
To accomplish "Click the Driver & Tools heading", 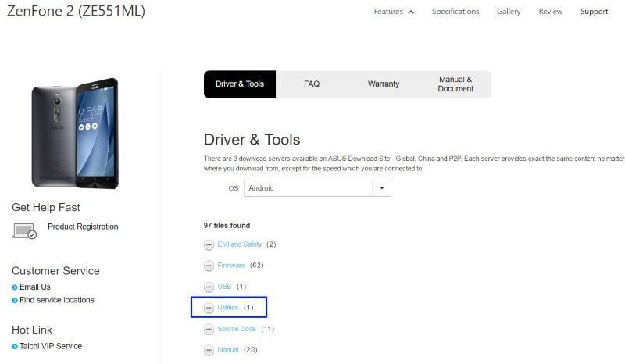I will (x=252, y=140).
